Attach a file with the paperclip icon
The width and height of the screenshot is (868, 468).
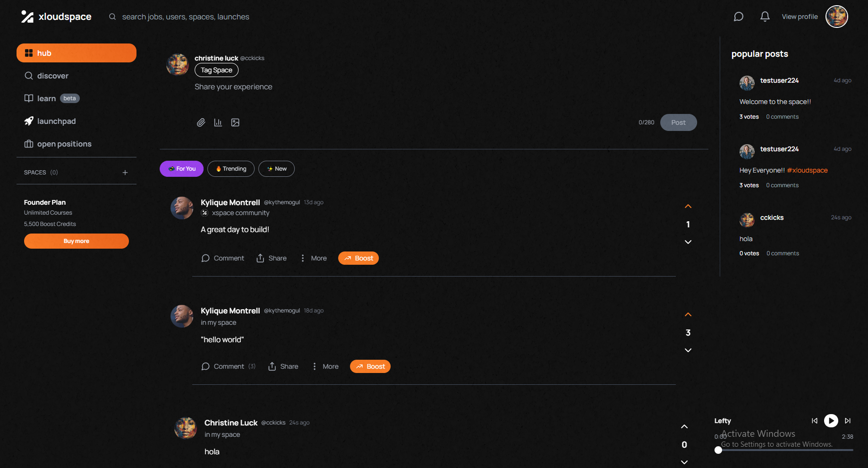tap(201, 122)
